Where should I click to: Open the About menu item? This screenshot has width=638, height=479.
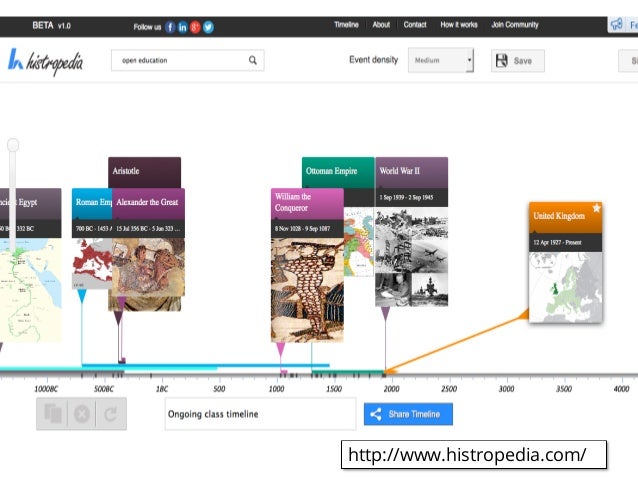tap(381, 25)
